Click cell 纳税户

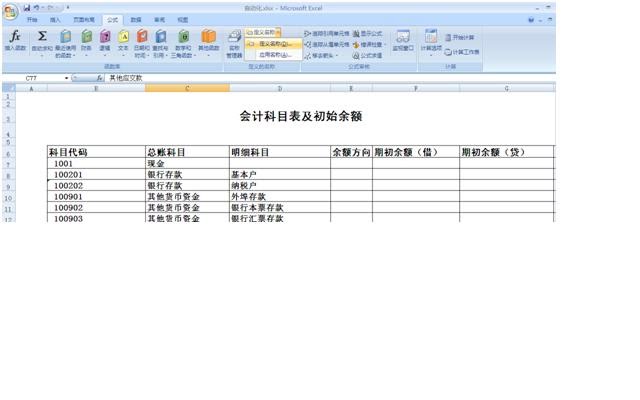(280, 186)
